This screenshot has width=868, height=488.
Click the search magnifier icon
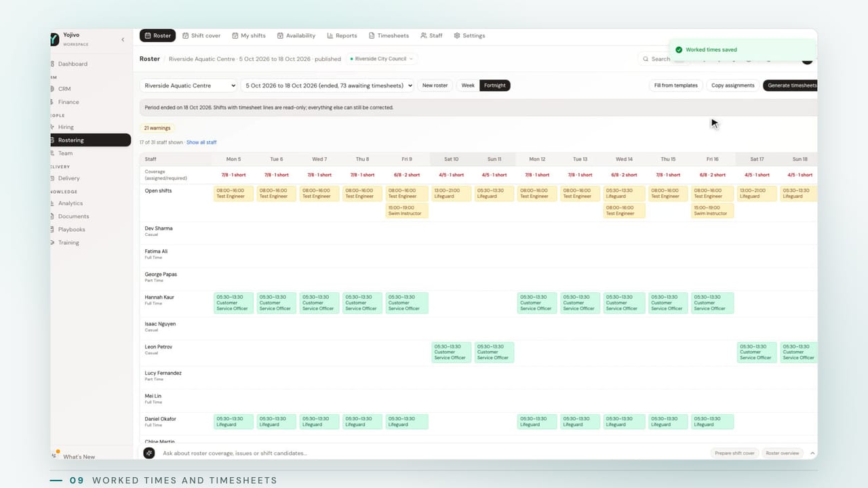tap(646, 59)
